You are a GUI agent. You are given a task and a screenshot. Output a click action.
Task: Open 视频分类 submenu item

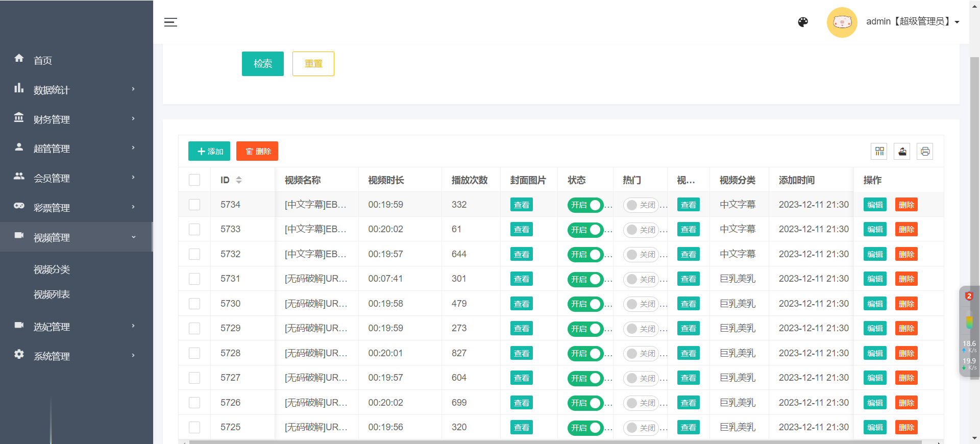click(x=52, y=269)
